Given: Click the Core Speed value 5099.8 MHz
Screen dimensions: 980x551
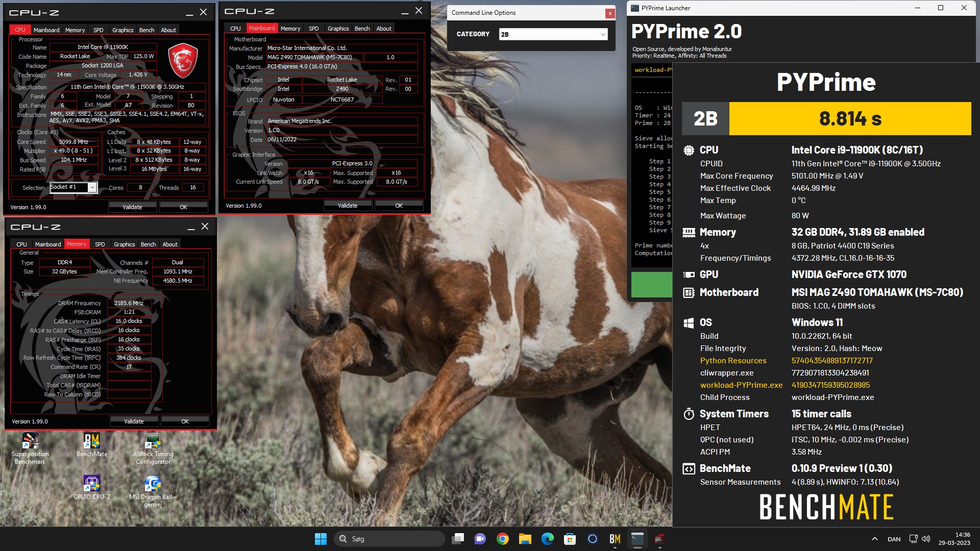Looking at the screenshot, I should coord(74,142).
